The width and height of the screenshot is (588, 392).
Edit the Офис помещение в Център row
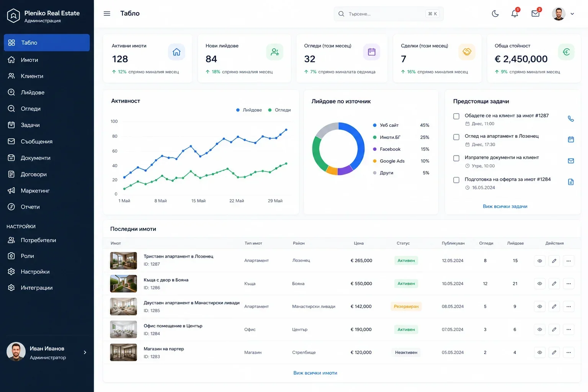tap(554, 330)
